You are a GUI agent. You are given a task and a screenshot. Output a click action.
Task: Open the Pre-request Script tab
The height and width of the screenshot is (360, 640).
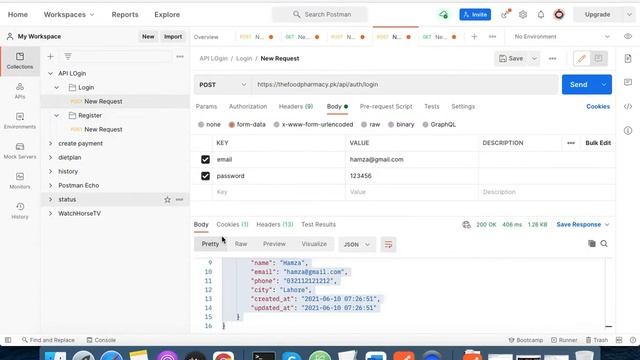386,107
